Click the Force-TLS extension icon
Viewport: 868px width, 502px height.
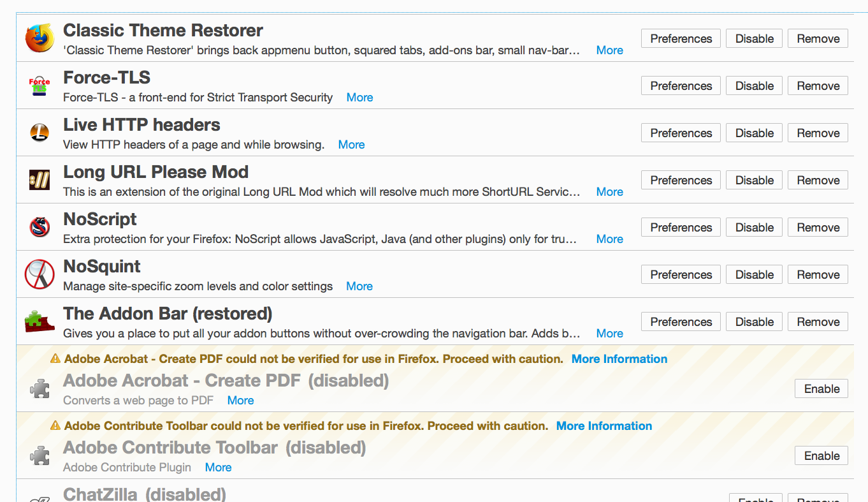click(x=40, y=85)
